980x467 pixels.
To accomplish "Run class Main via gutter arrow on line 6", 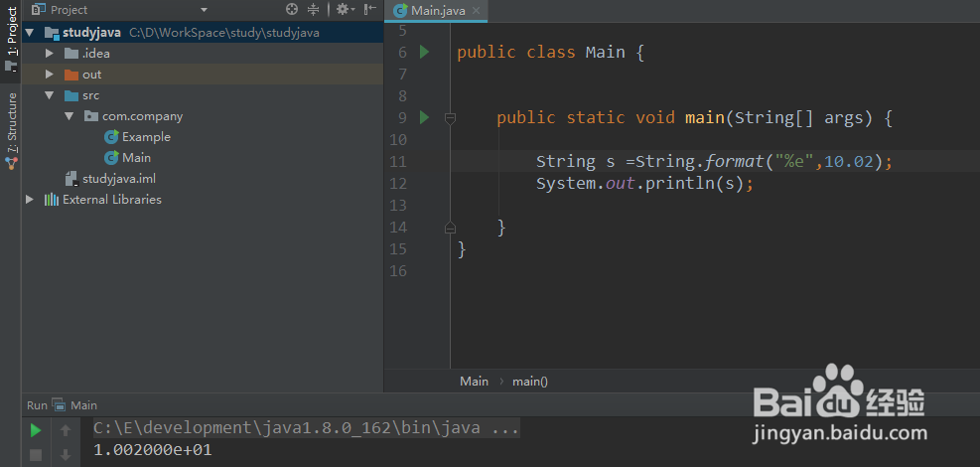I will (x=424, y=52).
